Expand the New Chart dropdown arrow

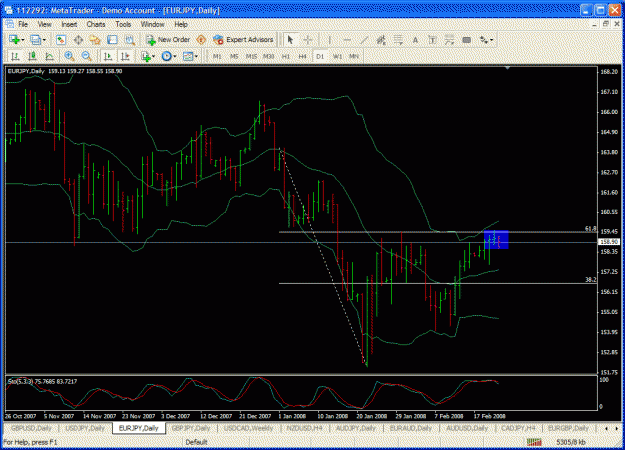point(23,40)
